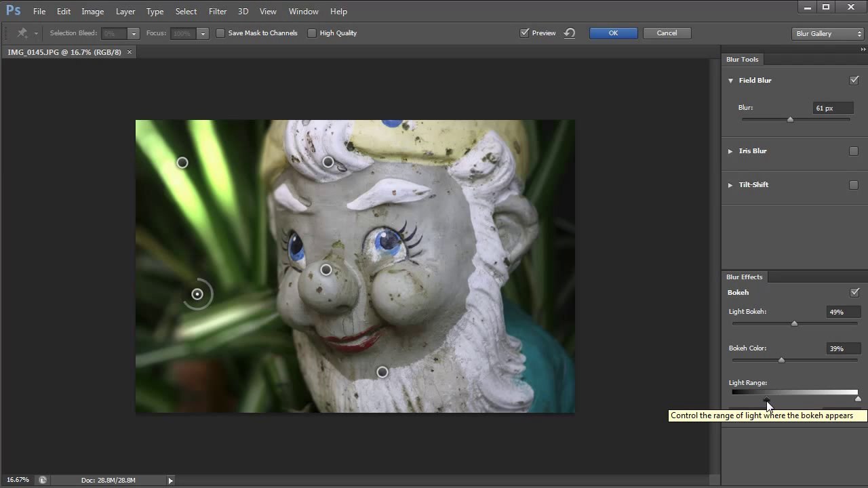Open the Type menu
Screen dimensions: 868x488
coord(155,12)
